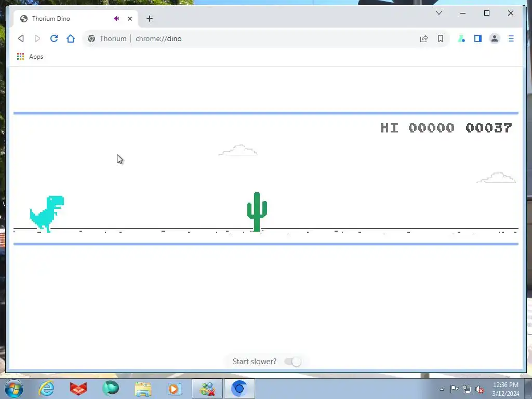Maximize the Thorium window
The height and width of the screenshot is (399, 532).
[x=486, y=13]
